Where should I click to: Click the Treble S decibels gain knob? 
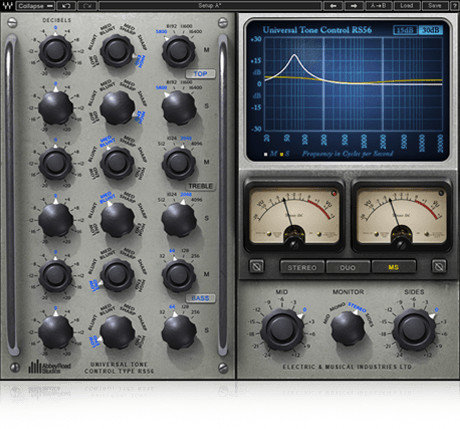pyautogui.click(x=55, y=220)
